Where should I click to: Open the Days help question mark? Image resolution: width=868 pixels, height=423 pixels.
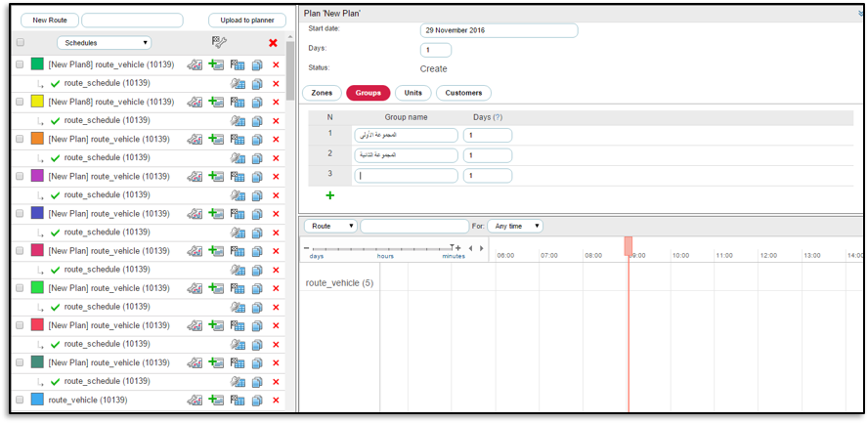[x=498, y=117]
